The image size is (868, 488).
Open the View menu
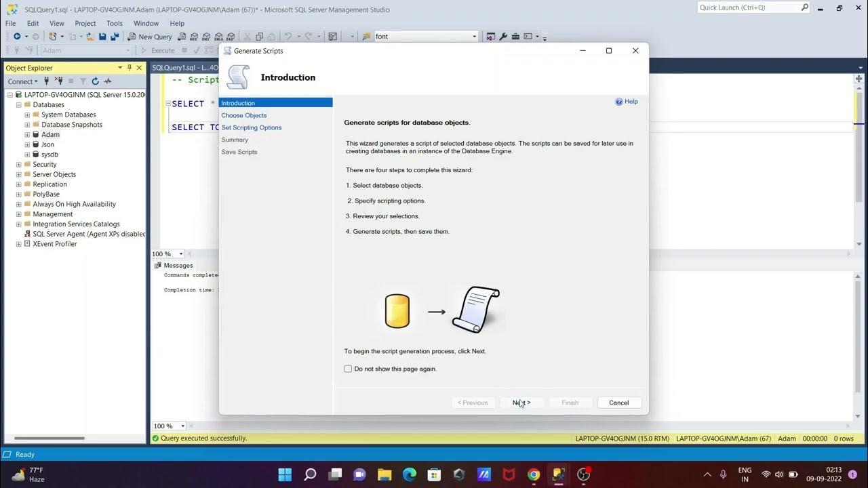(57, 23)
